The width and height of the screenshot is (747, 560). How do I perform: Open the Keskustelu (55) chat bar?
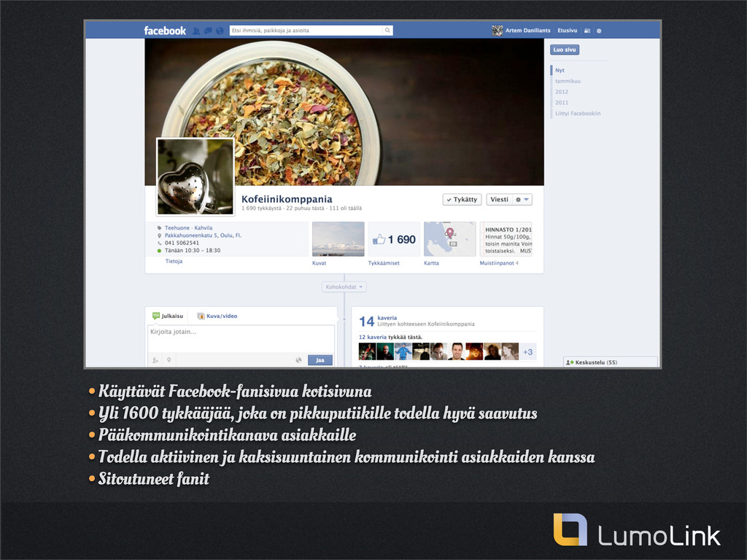pos(611,362)
